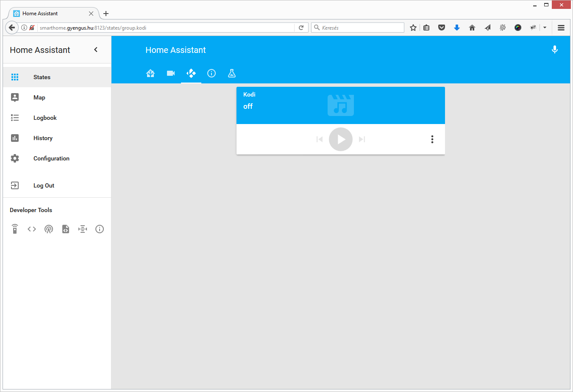Open Events developer tool broadcast icon
The image size is (573, 392).
49,229
